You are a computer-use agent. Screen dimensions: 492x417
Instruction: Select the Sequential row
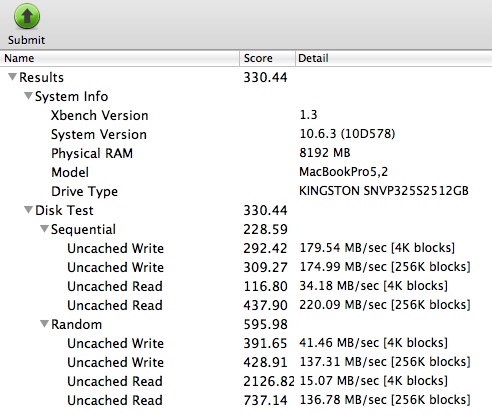[x=246, y=229]
